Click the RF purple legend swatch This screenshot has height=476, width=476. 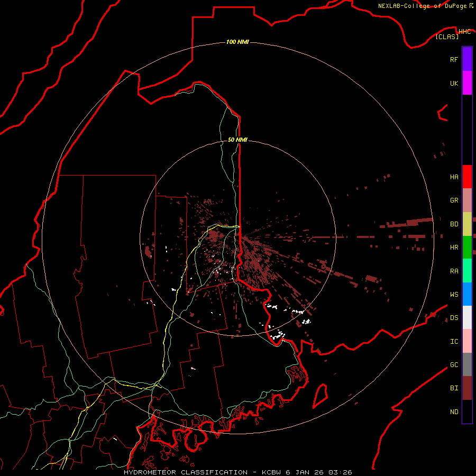tap(467, 59)
